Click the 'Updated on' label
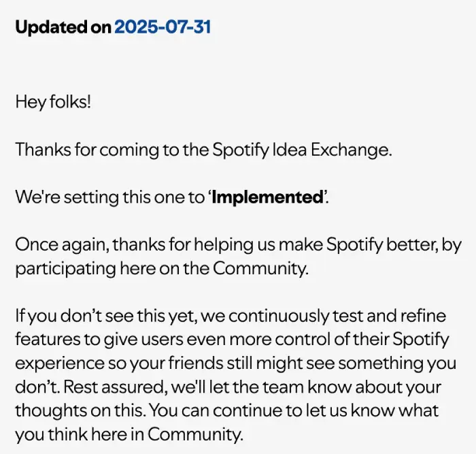Viewport: 476px width, 454px height. pos(63,28)
